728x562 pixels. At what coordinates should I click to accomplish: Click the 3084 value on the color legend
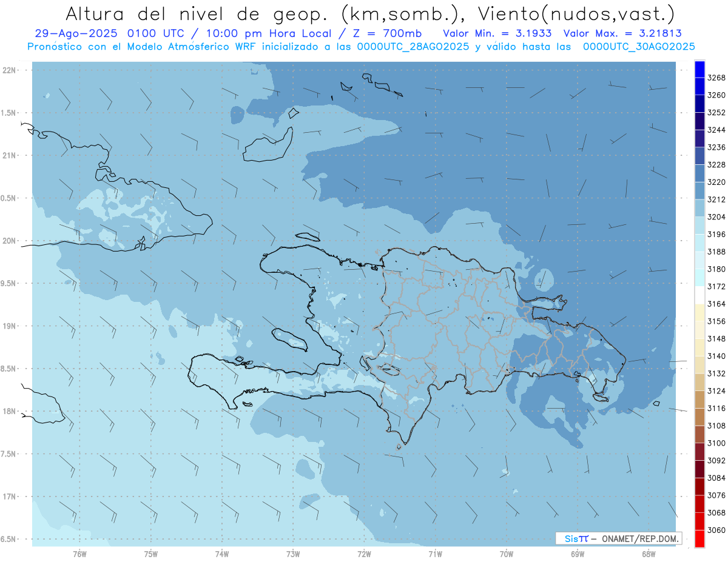716,478
